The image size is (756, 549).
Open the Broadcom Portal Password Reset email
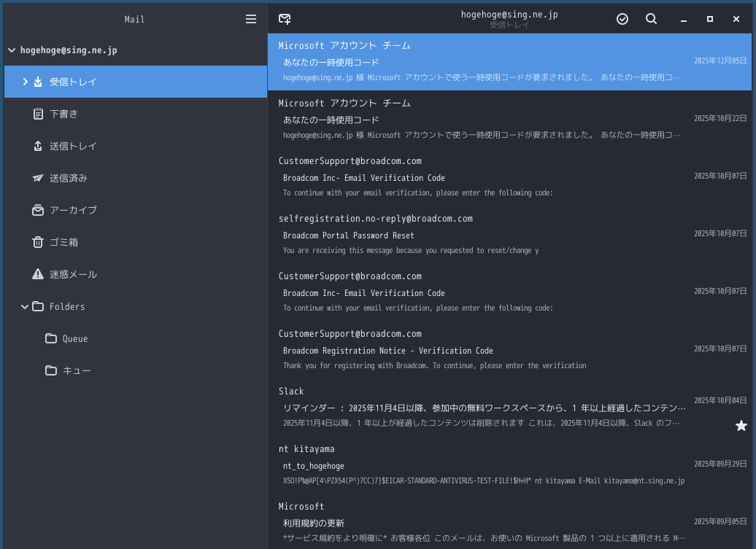coord(509,235)
